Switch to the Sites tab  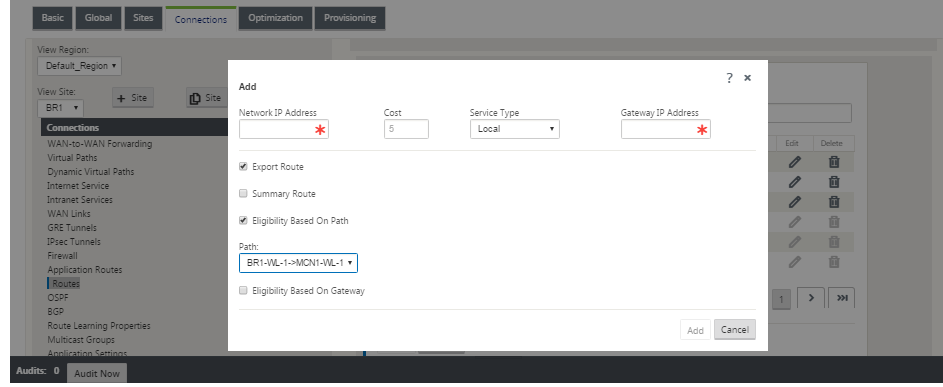click(x=143, y=18)
